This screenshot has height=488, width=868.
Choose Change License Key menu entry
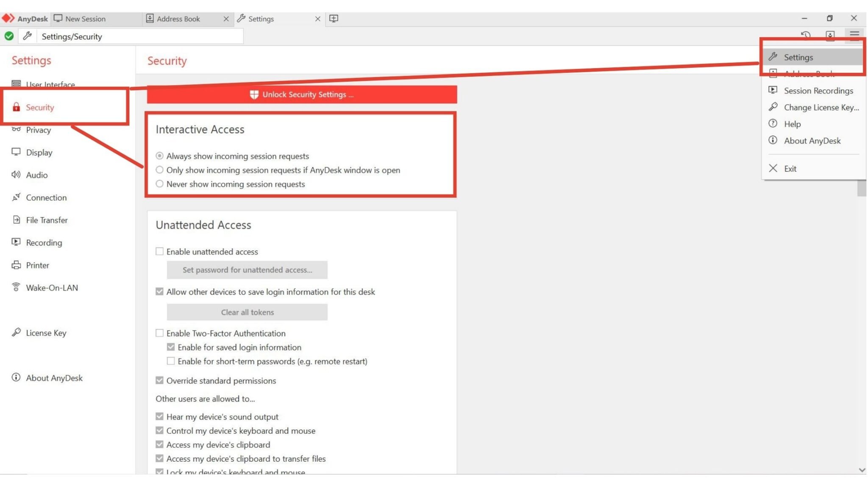[813, 107]
